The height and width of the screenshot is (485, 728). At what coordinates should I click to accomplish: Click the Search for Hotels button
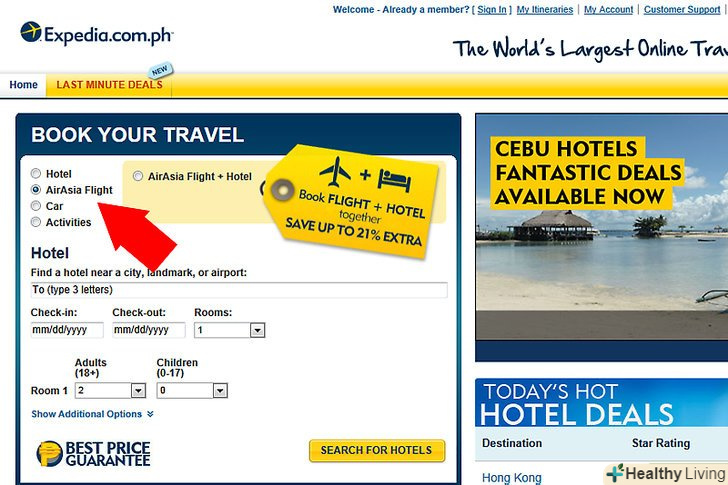click(377, 450)
